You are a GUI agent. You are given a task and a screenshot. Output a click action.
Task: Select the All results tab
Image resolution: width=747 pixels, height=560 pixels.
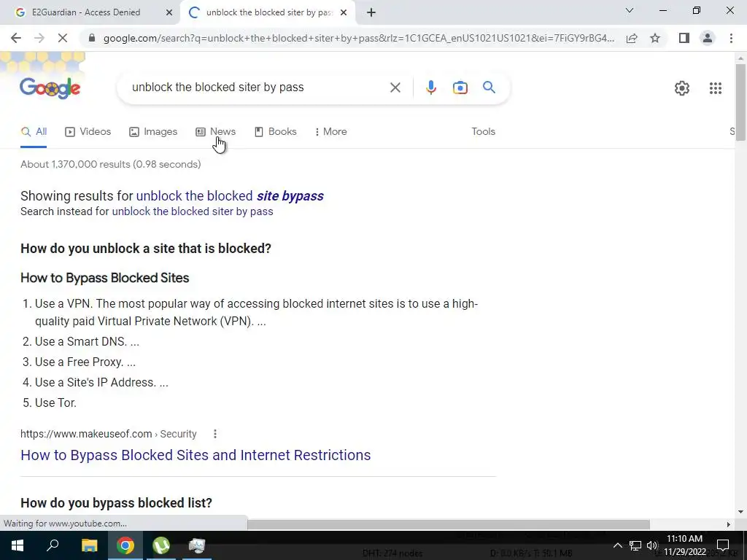34,132
